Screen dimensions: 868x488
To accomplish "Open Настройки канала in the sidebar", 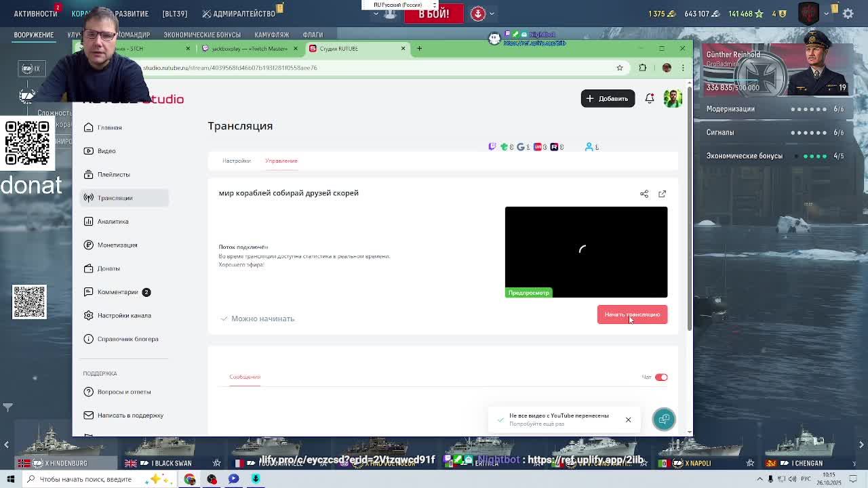I will [x=124, y=316].
